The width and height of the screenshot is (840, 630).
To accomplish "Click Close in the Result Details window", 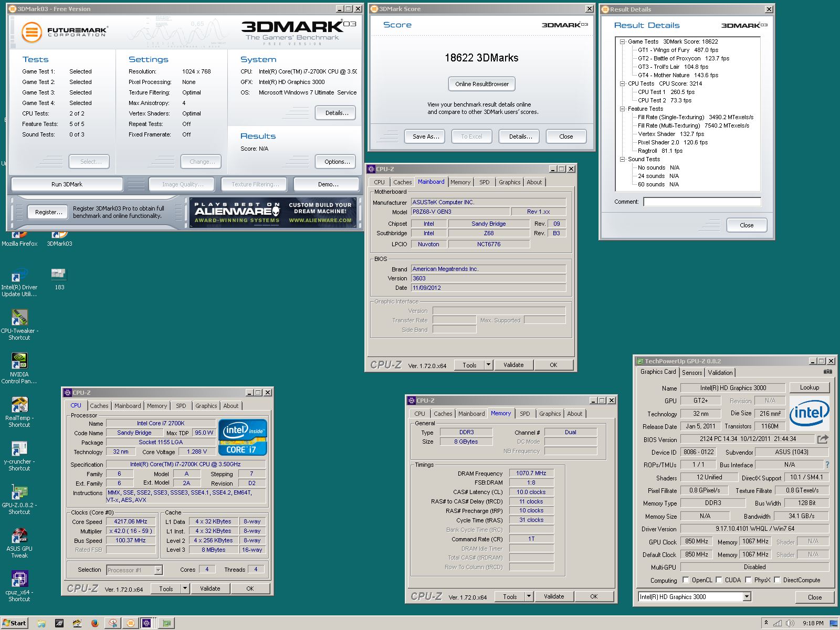I will tap(747, 225).
